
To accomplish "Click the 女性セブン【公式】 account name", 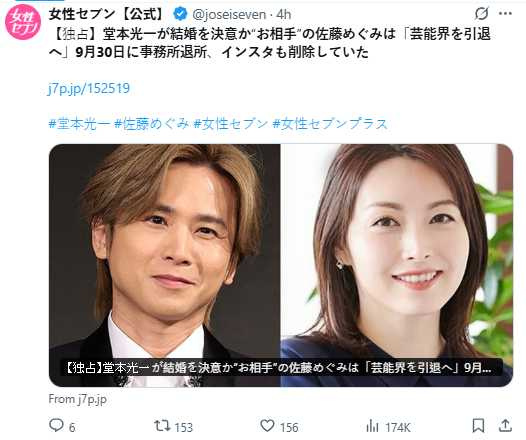I will click(106, 14).
